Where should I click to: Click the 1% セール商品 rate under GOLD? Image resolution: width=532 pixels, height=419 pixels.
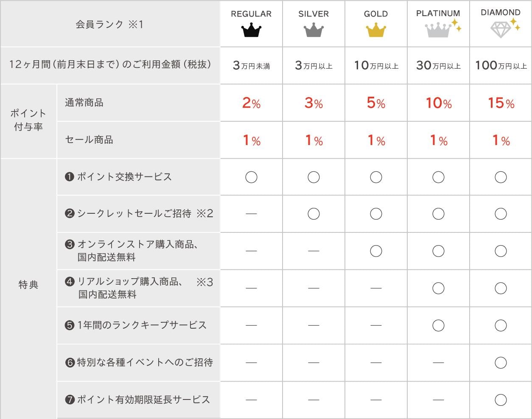(376, 140)
